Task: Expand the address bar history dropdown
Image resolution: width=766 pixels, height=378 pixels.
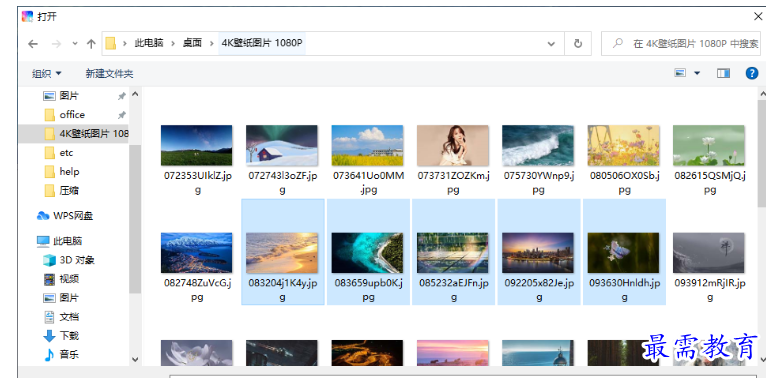Action: click(x=551, y=44)
